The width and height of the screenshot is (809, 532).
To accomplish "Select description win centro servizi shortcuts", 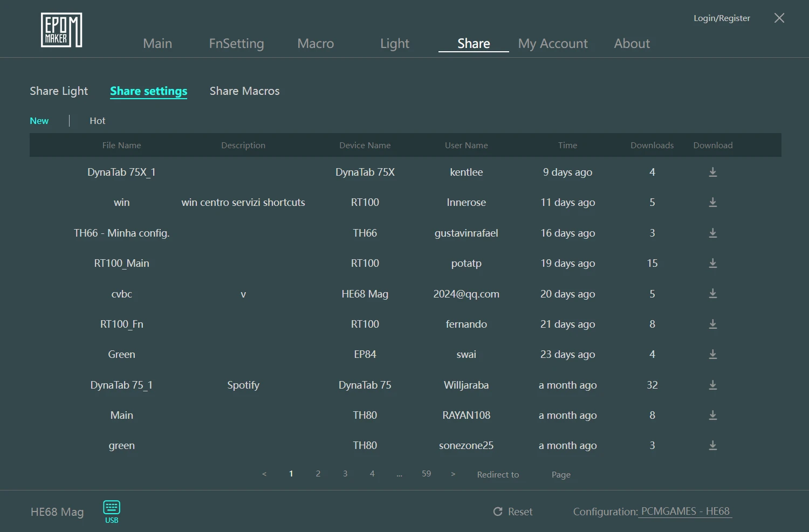I will point(243,202).
